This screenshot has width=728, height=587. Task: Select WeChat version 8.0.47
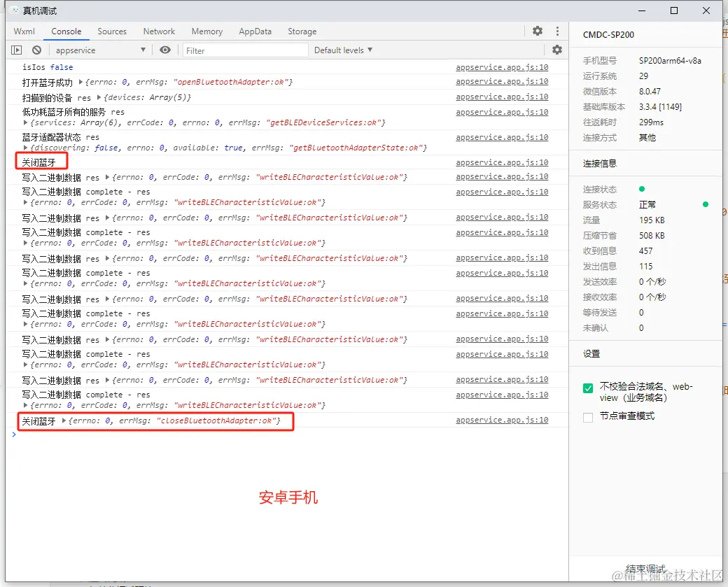650,92
